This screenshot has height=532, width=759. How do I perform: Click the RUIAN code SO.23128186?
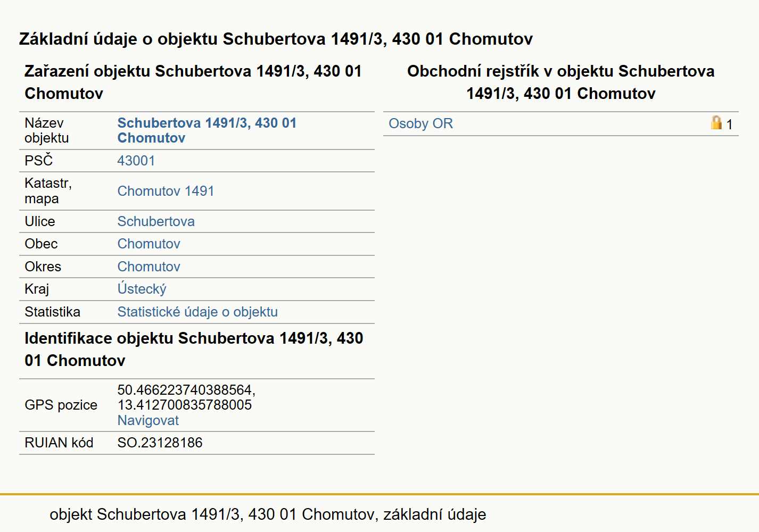point(160,443)
